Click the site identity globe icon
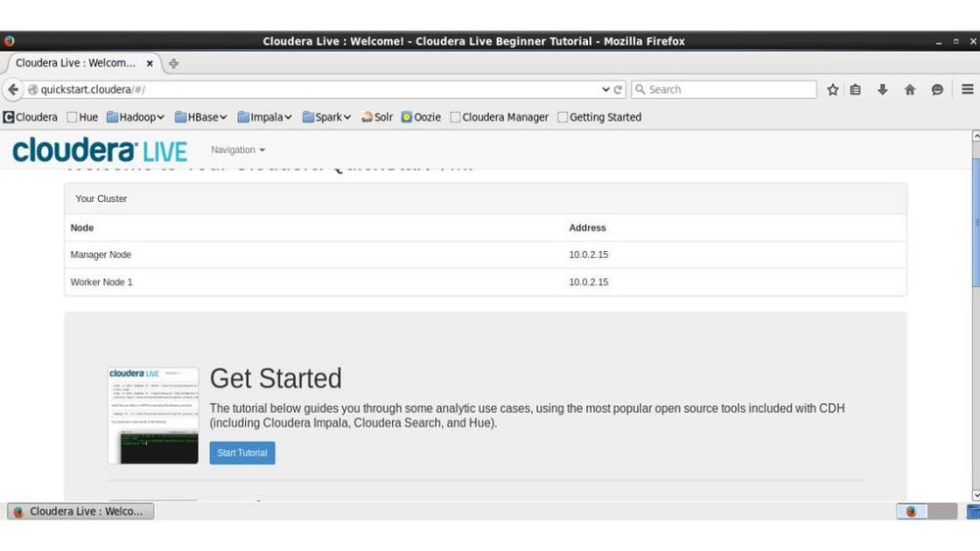Viewport: 980px width, 551px height. pyautogui.click(x=33, y=89)
